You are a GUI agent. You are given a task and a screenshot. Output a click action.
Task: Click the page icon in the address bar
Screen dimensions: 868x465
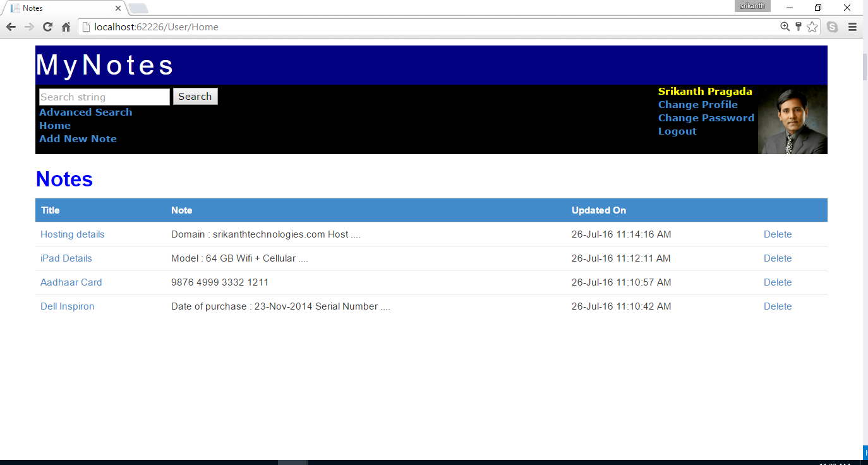tap(87, 27)
